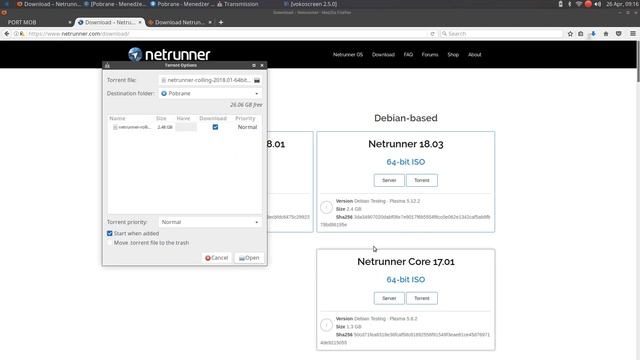The width and height of the screenshot is (640, 360).
Task: Close the Download Netrun... third tab
Action: click(x=210, y=22)
